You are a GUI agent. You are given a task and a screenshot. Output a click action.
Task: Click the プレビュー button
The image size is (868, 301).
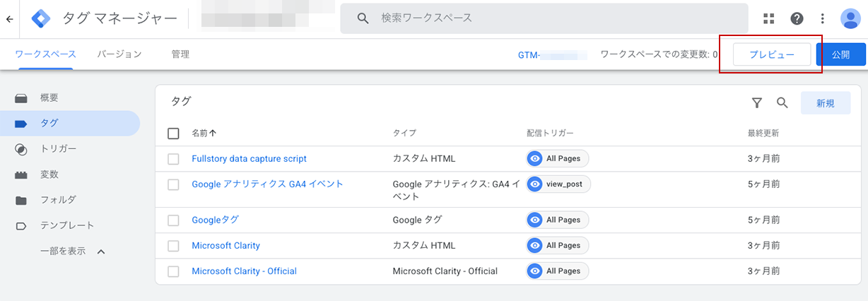tap(772, 54)
